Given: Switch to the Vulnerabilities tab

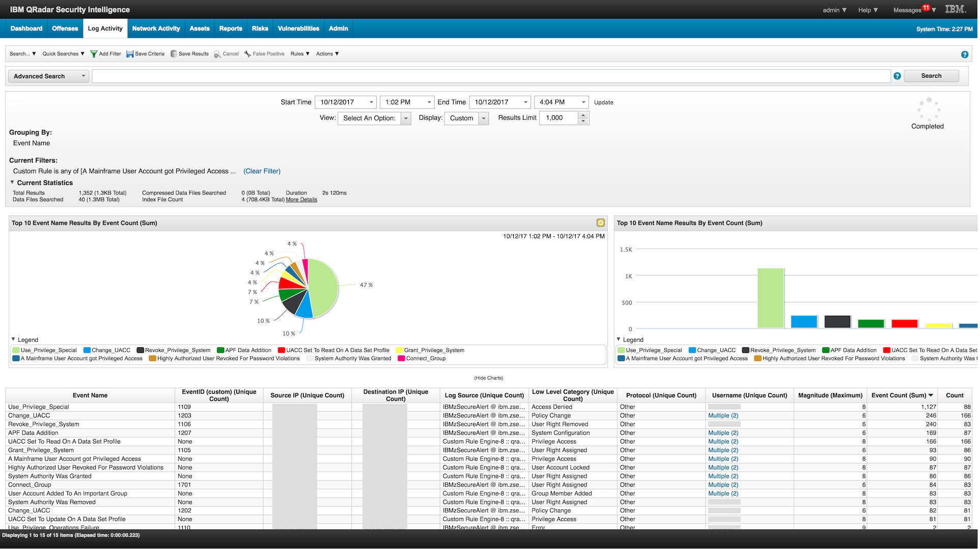Looking at the screenshot, I should 298,29.
